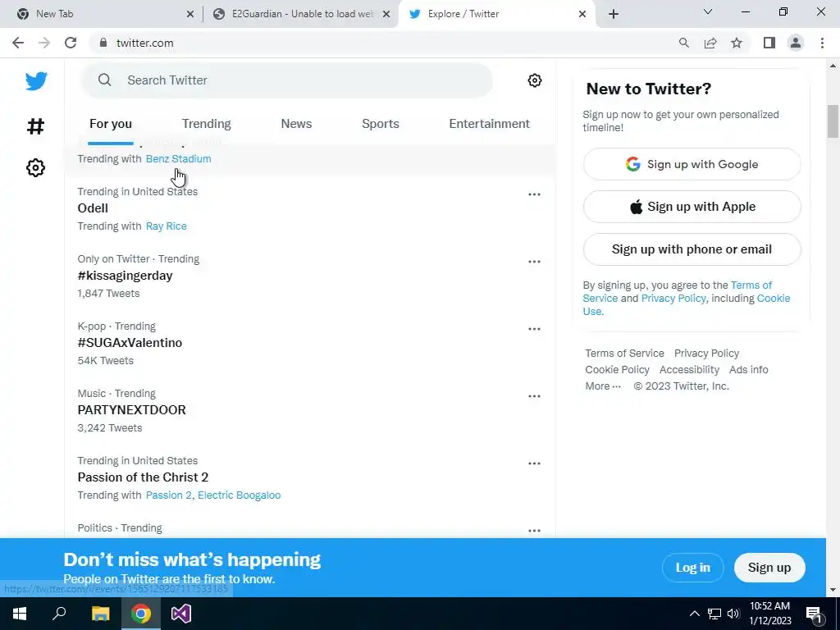Viewport: 840px width, 630px height.
Task: Go back with browser back arrow
Action: 18,43
